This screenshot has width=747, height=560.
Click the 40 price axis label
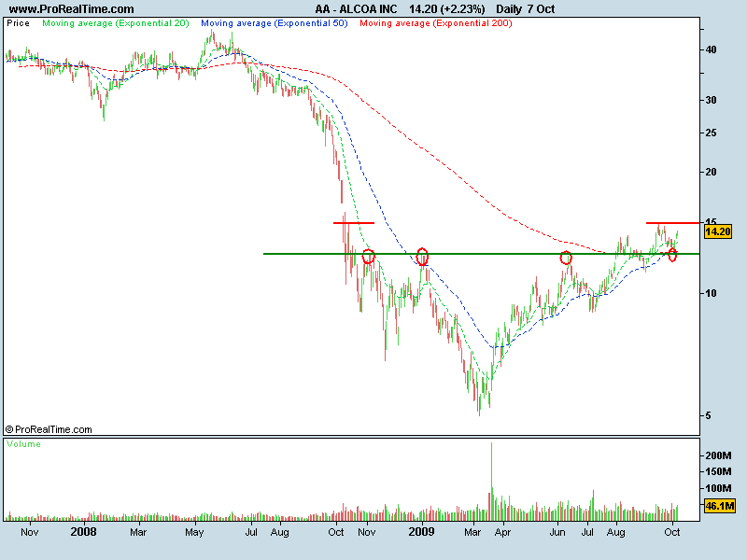pos(711,49)
